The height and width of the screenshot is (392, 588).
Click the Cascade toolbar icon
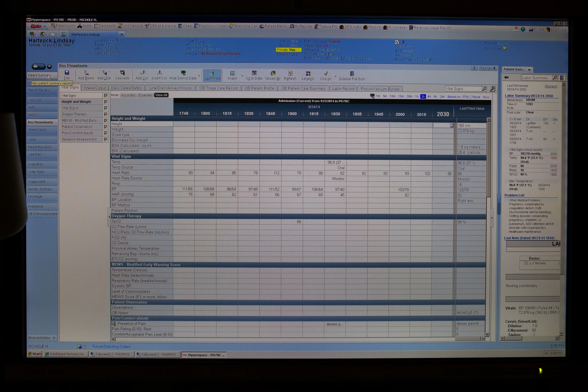(122, 73)
